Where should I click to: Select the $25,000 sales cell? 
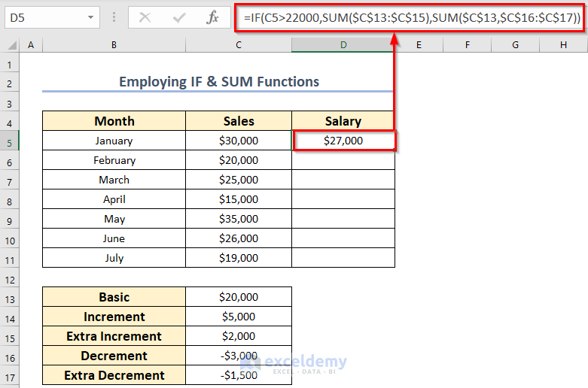(x=239, y=180)
